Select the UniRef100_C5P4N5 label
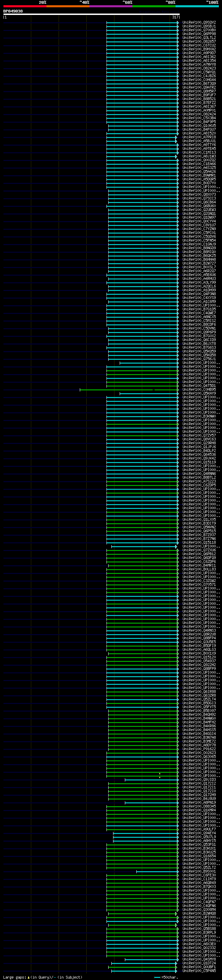 point(199,971)
